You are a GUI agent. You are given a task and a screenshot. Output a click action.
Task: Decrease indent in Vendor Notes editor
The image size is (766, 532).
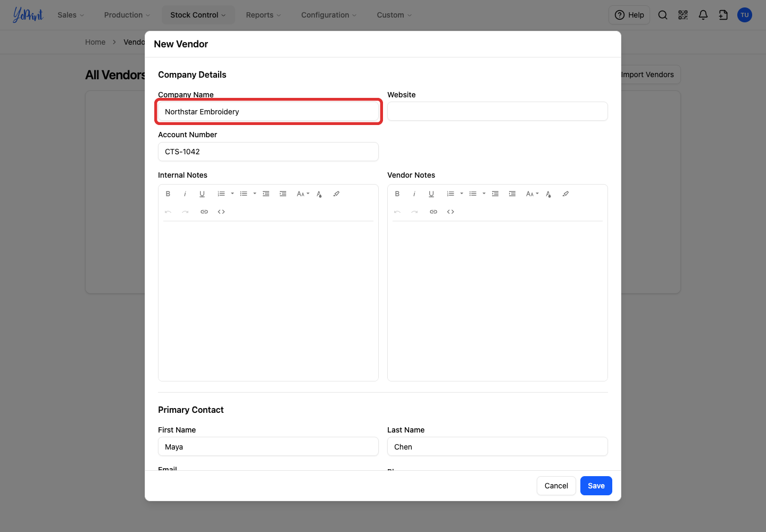pos(495,194)
